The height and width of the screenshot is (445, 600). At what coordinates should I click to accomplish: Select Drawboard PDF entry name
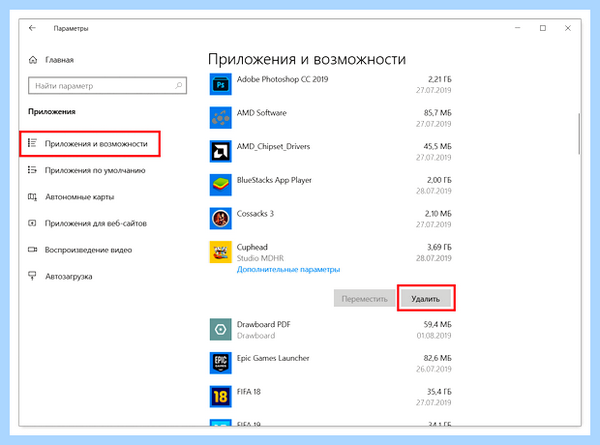[263, 324]
